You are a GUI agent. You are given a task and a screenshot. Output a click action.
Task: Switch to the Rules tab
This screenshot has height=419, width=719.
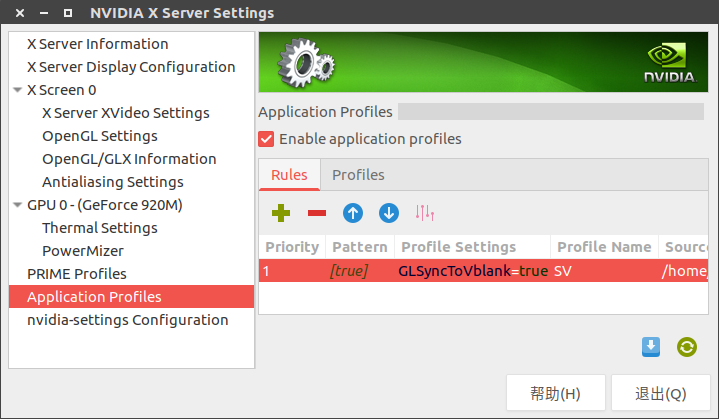[x=289, y=175]
